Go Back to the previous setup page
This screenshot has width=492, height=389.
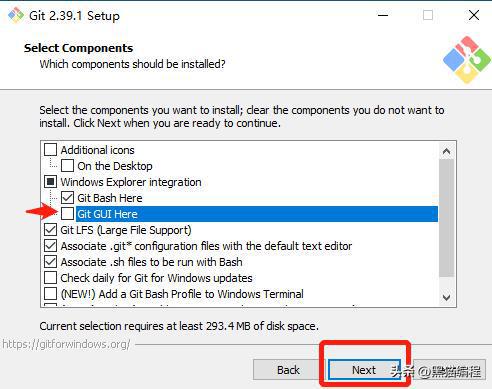(x=288, y=370)
